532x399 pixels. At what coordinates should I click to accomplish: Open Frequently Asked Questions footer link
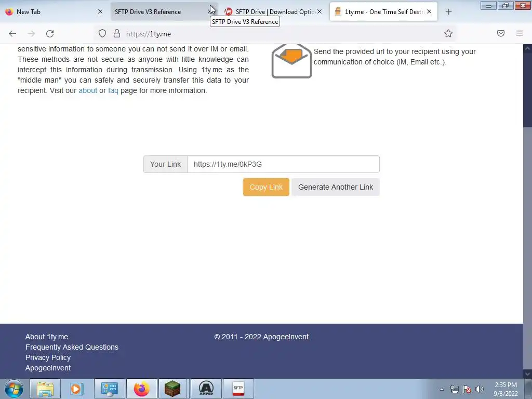[72, 347]
